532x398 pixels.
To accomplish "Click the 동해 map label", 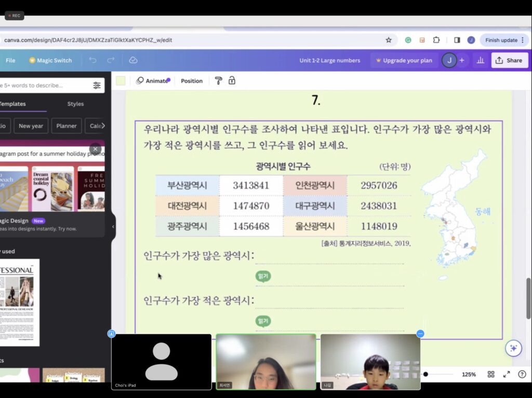I will [483, 212].
